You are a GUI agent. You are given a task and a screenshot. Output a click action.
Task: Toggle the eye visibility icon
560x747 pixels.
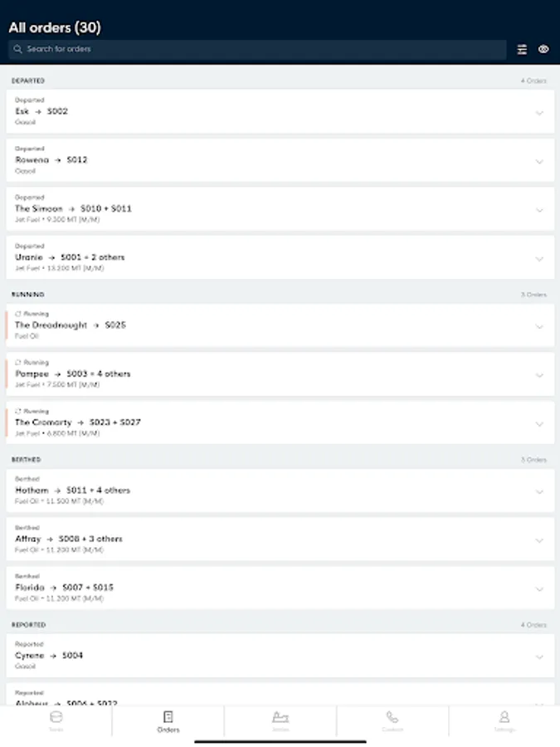543,49
